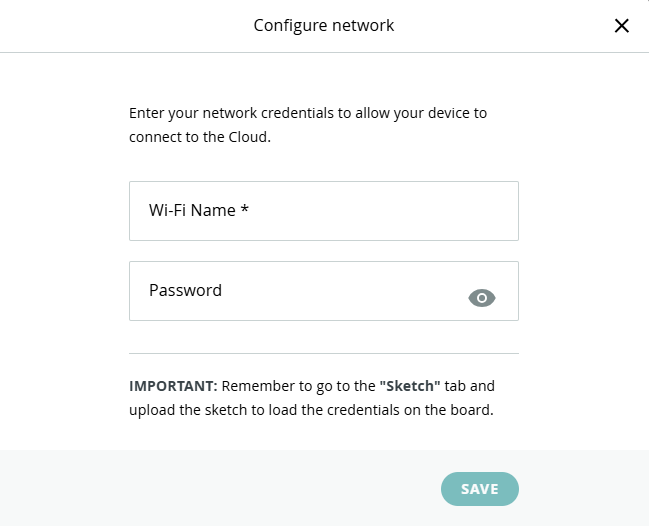Show the password with the eye icon
The width and height of the screenshot is (649, 526).
click(482, 298)
